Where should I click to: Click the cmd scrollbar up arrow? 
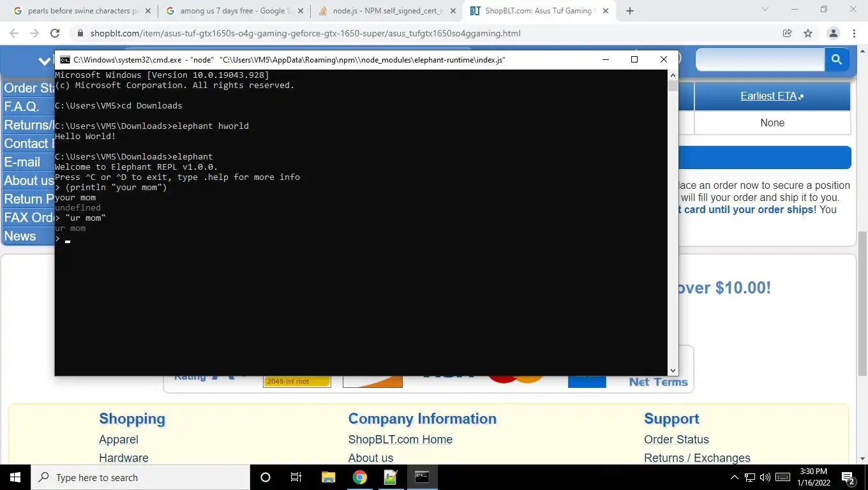pos(673,75)
